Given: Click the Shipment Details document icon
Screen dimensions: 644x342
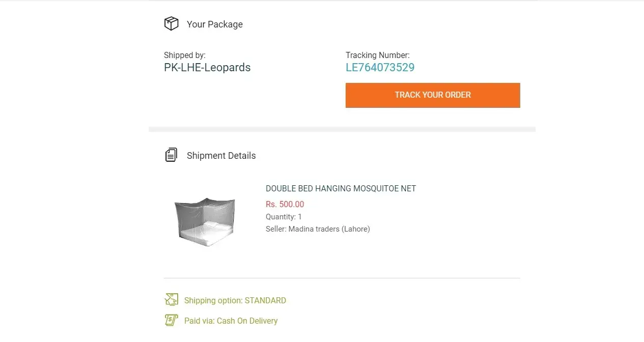Looking at the screenshot, I should [171, 155].
